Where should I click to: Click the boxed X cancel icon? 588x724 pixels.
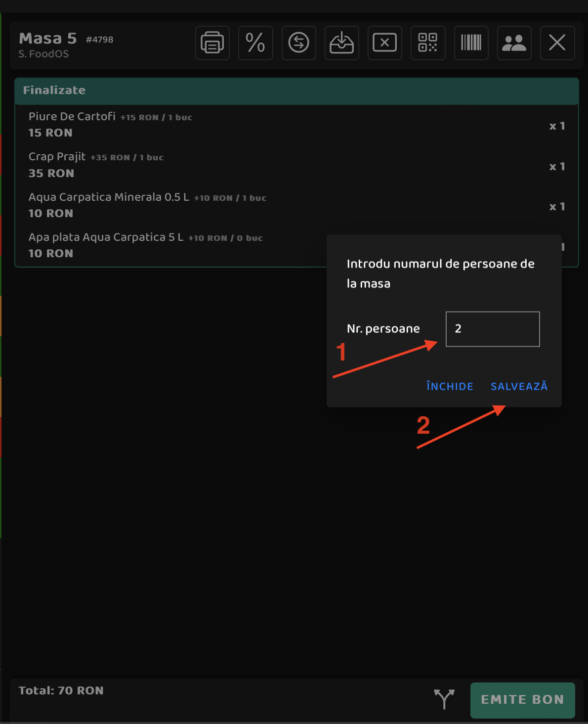pyautogui.click(x=385, y=43)
